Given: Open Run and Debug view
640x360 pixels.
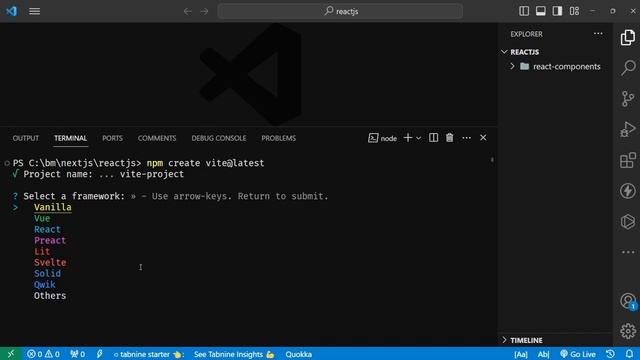Looking at the screenshot, I should [628, 129].
